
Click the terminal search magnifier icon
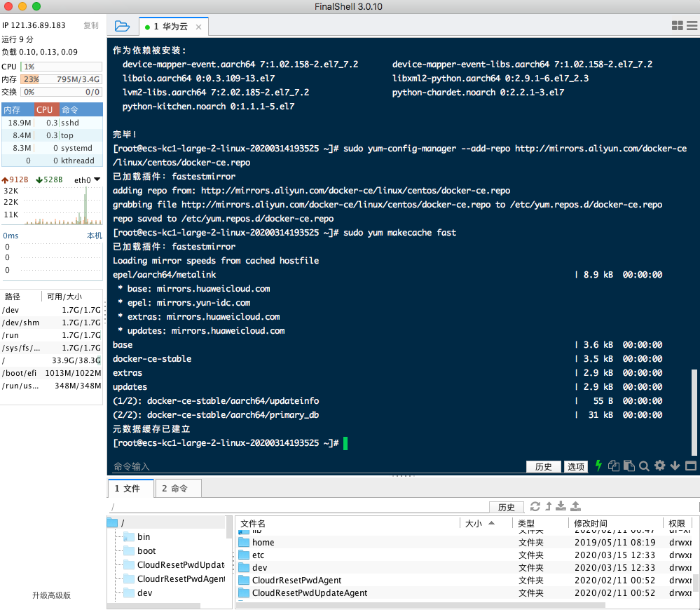(x=644, y=466)
